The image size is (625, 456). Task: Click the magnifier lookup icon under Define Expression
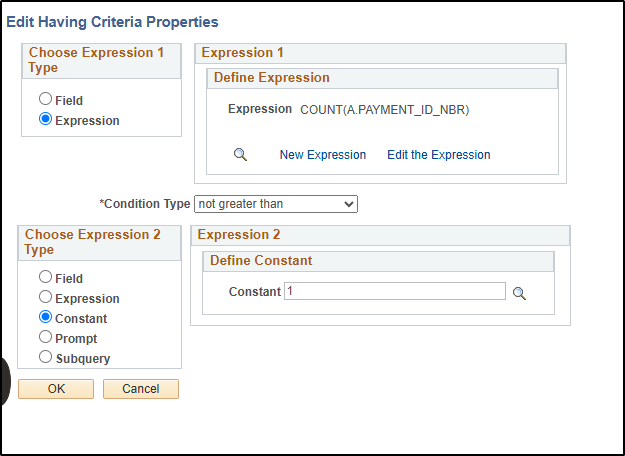point(240,154)
